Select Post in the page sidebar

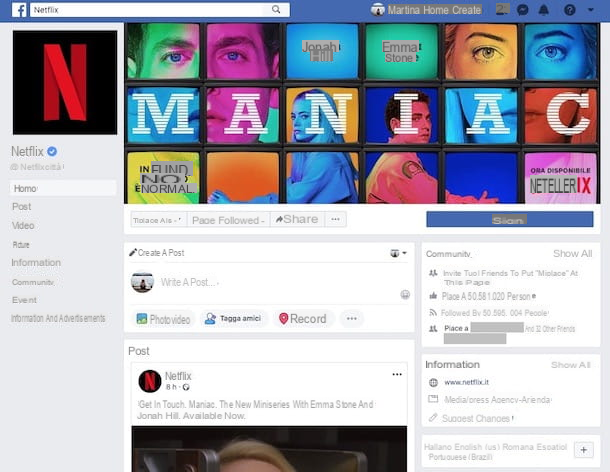click(x=21, y=207)
